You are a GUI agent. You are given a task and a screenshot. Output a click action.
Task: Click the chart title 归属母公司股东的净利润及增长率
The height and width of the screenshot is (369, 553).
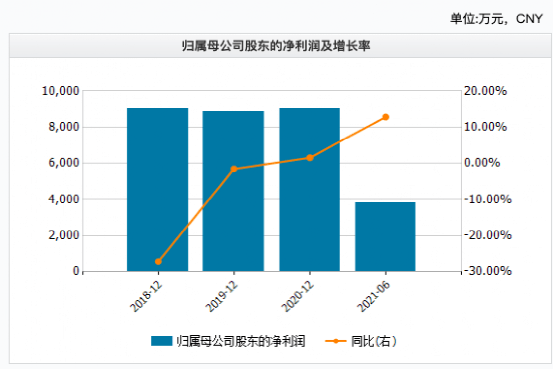tap(276, 46)
